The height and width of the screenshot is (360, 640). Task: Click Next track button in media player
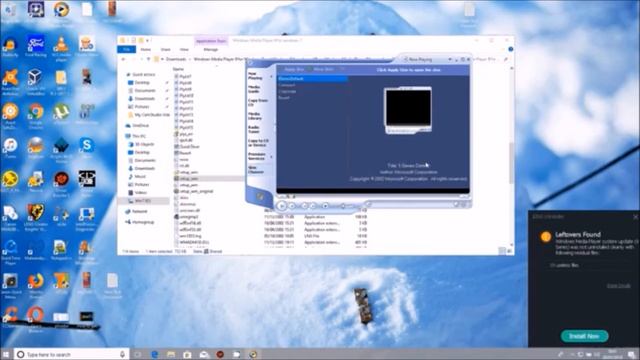313,206
